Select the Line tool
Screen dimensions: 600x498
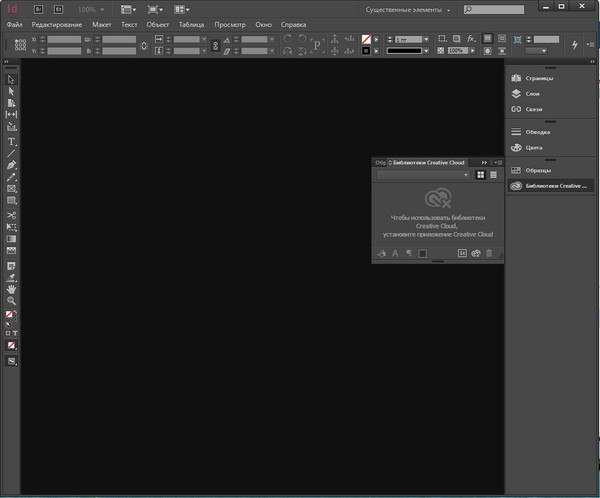point(12,152)
